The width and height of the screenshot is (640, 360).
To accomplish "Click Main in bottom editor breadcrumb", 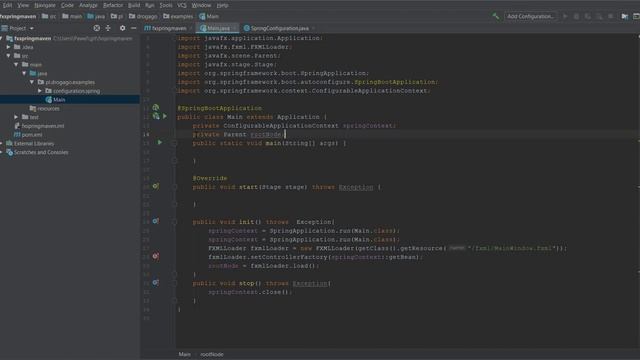I will click(x=184, y=354).
